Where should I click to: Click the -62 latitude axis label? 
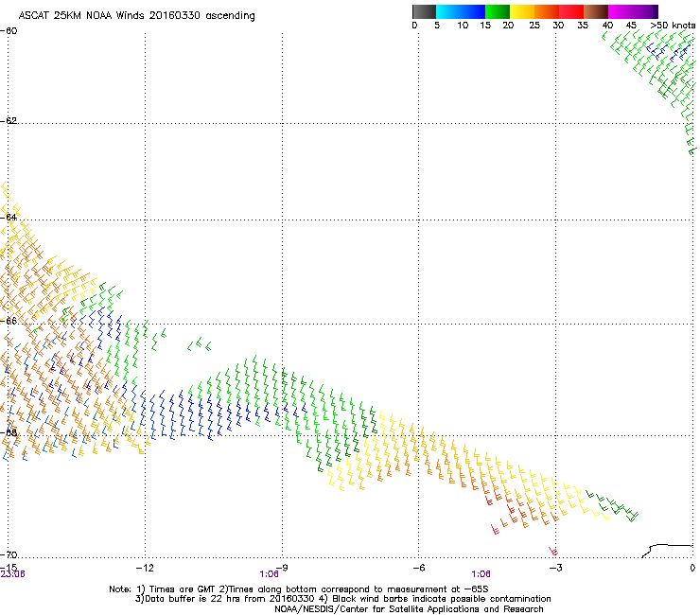[x=9, y=120]
